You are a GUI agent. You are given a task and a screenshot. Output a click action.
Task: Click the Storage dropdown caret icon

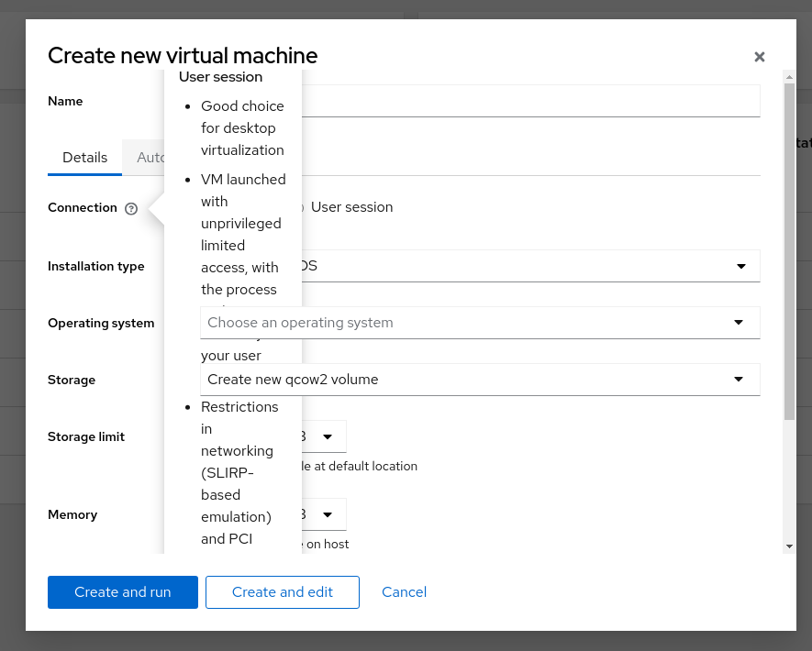[739, 380]
